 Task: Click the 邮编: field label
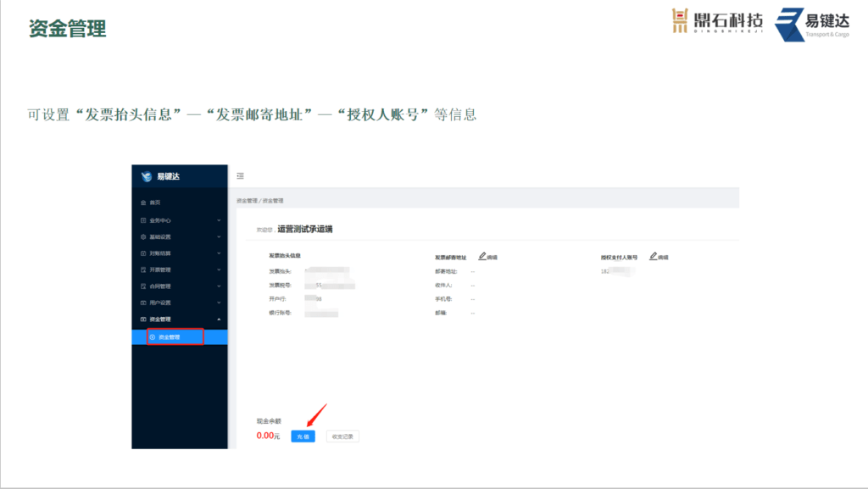[x=441, y=313]
